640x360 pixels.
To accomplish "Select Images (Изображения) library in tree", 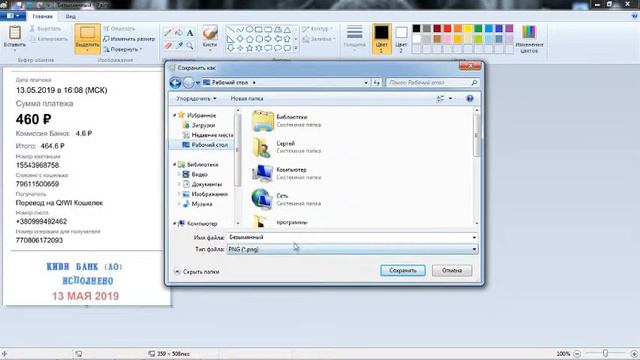I will click(205, 194).
